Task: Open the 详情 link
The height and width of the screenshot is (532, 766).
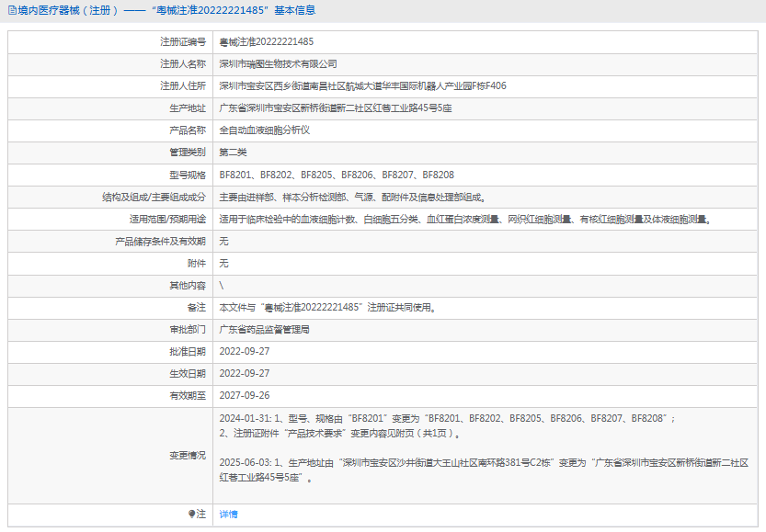Action: (x=228, y=514)
